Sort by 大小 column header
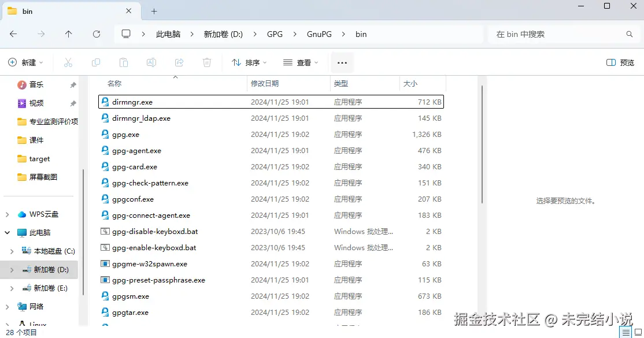 [x=410, y=83]
